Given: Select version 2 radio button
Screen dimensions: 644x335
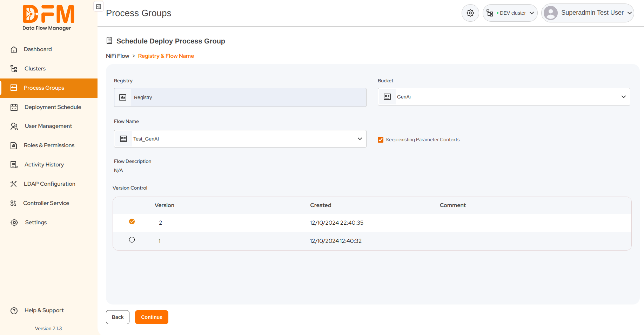Looking at the screenshot, I should 132,221.
